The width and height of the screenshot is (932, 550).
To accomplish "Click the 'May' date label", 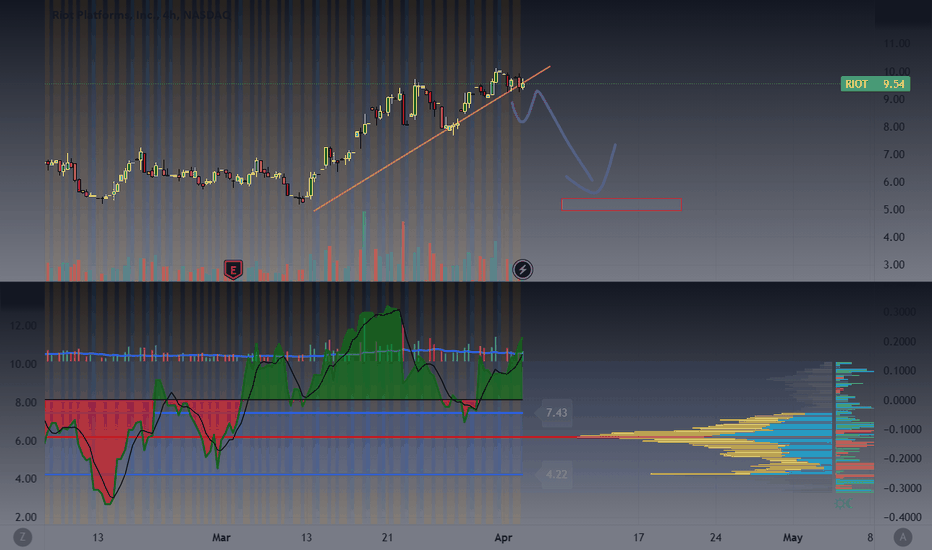I will click(x=792, y=538).
